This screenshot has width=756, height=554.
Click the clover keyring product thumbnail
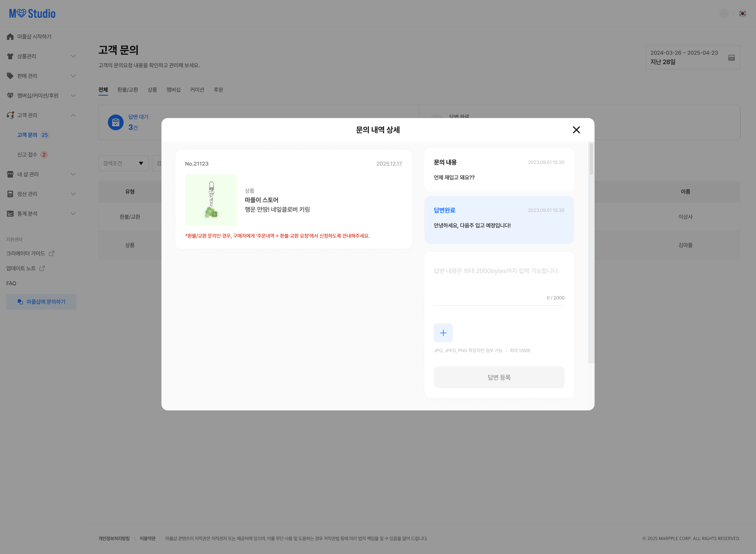tap(211, 200)
